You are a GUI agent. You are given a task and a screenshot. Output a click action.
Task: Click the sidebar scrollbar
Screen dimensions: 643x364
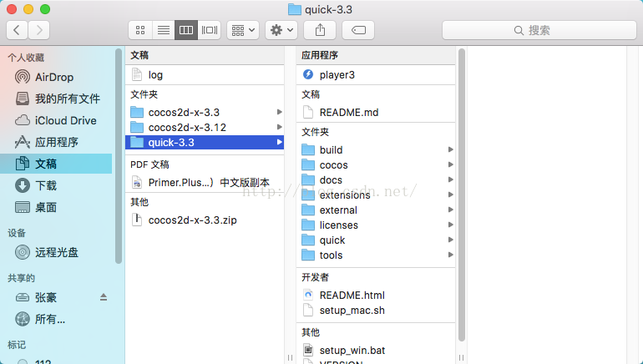(x=118, y=156)
